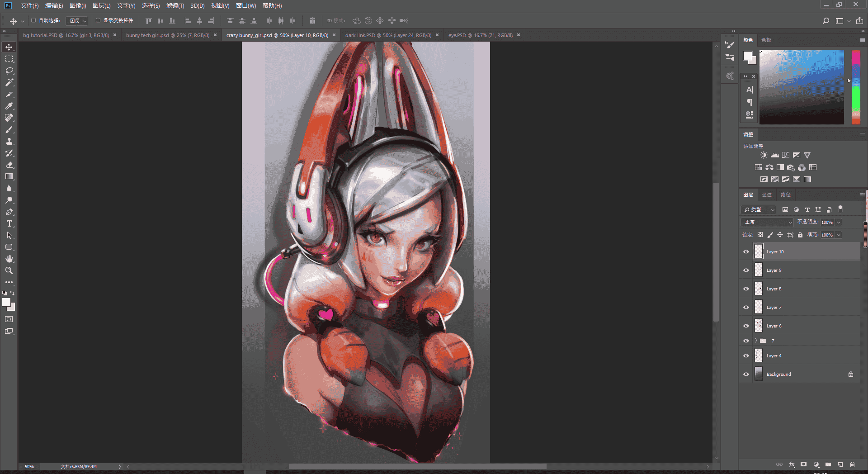868x474 pixels.
Task: Switch to the 通道 channels tab
Action: click(x=767, y=195)
